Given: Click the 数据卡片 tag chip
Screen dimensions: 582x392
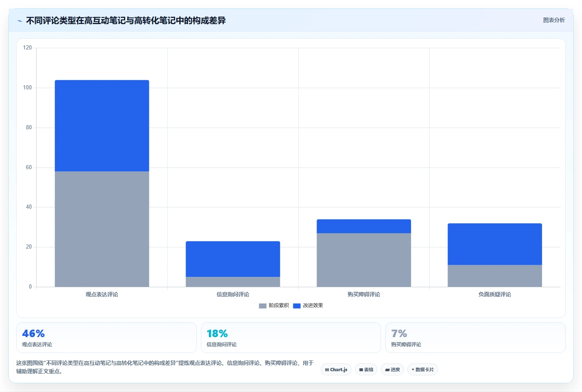Looking at the screenshot, I should tap(423, 370).
